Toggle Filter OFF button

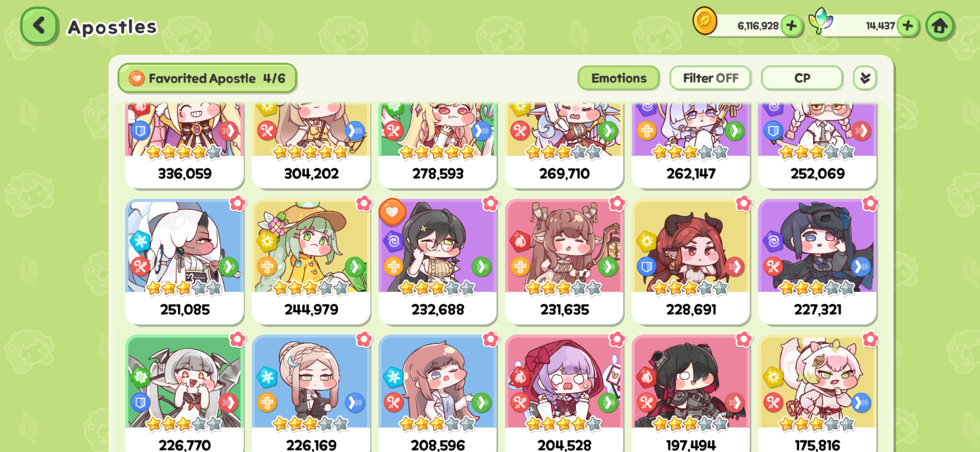(710, 78)
